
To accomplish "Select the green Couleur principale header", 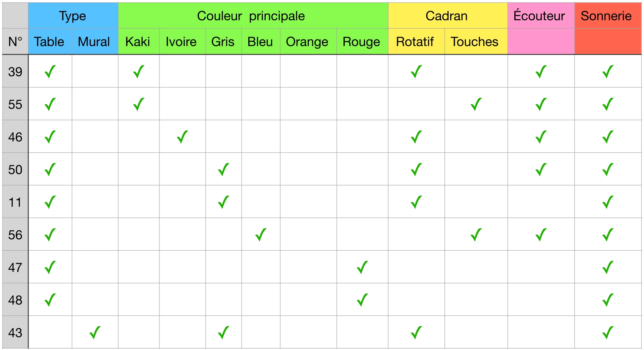I will tap(251, 16).
